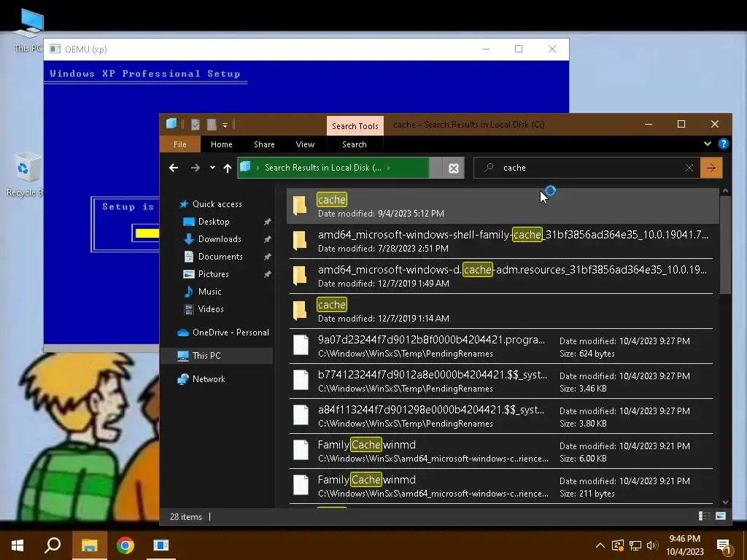The image size is (747, 560).
Task: Select b774123244f7d9012a8e file result
Action: (x=501, y=381)
